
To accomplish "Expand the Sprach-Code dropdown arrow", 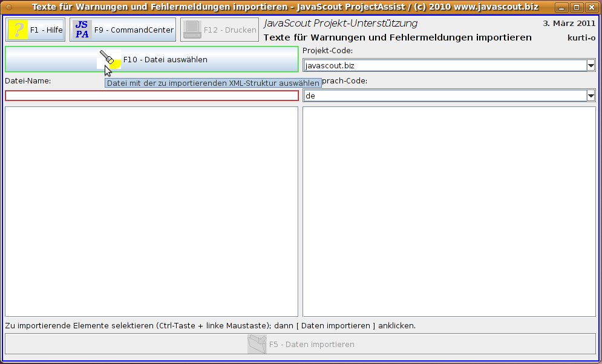I will (x=591, y=96).
